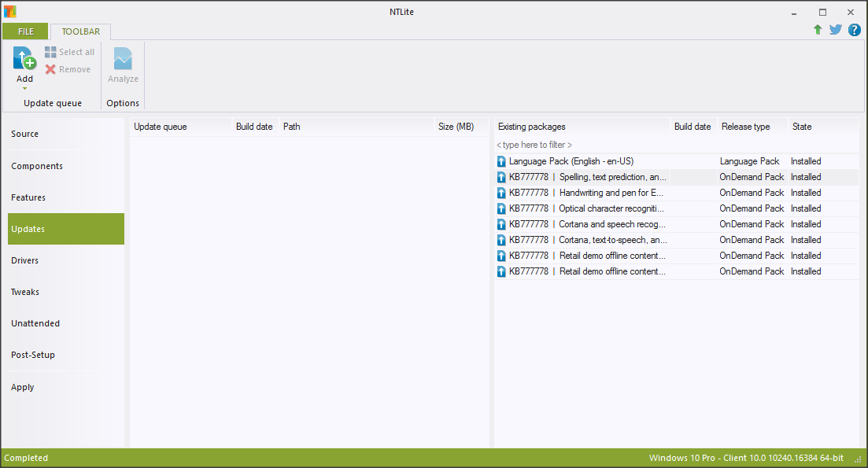Open the Twitter bird icon
Viewport: 868px width, 468px height.
pos(836,30)
